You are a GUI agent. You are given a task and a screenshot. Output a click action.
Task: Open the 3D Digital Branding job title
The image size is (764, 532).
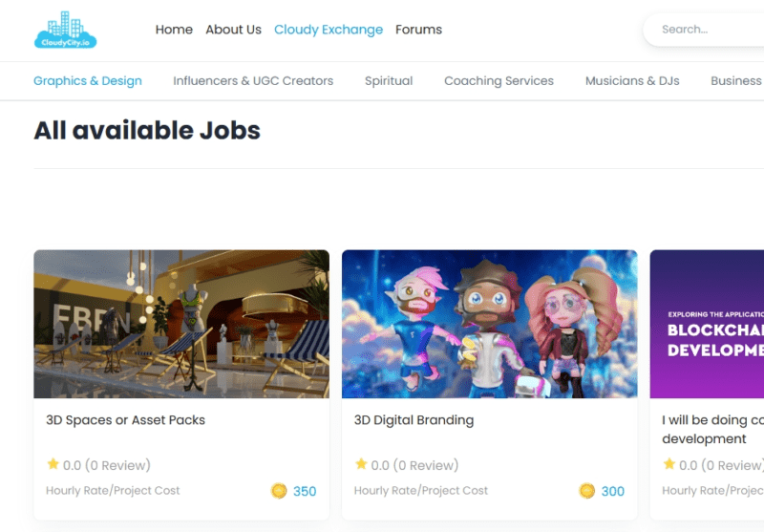point(414,420)
